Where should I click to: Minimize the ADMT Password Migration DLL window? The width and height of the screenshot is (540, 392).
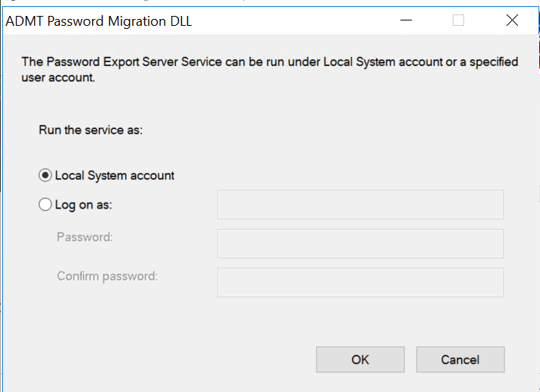coord(406,20)
